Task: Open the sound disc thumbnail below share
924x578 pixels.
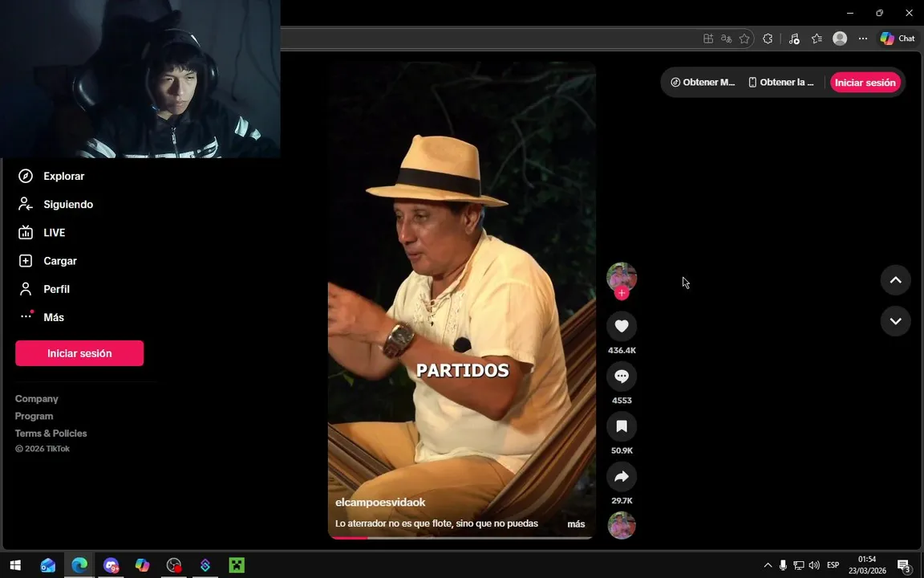Action: [621, 526]
